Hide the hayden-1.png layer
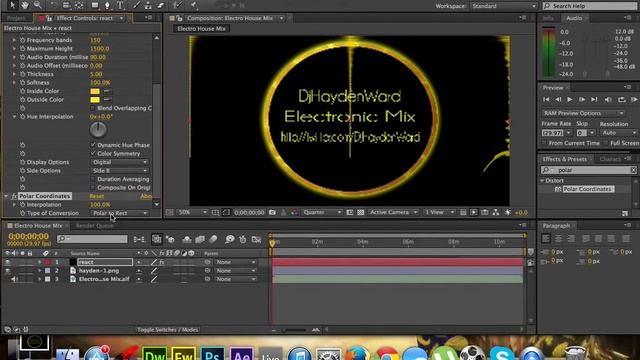Screen dimensions: 640x360 [7, 271]
